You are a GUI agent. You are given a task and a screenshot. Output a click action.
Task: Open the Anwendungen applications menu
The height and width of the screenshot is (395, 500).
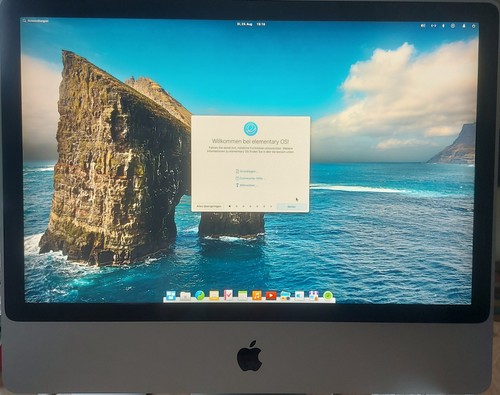click(x=36, y=21)
